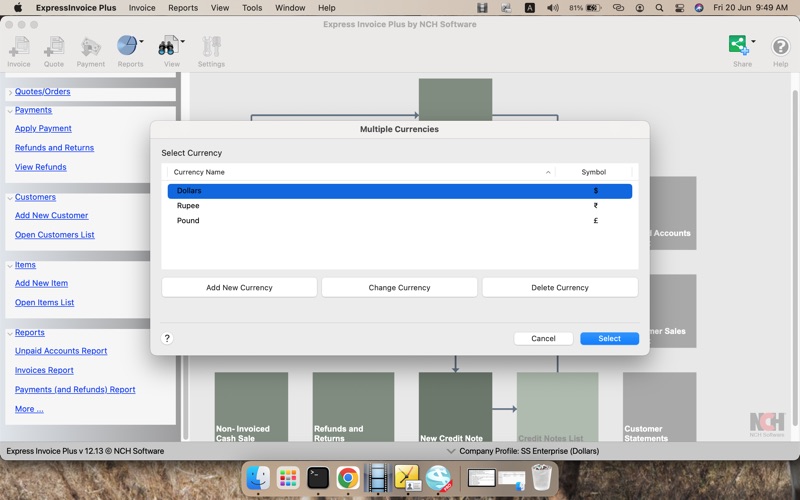The image size is (800, 500).
Task: Open the Help menu in menu bar
Action: [x=327, y=8]
